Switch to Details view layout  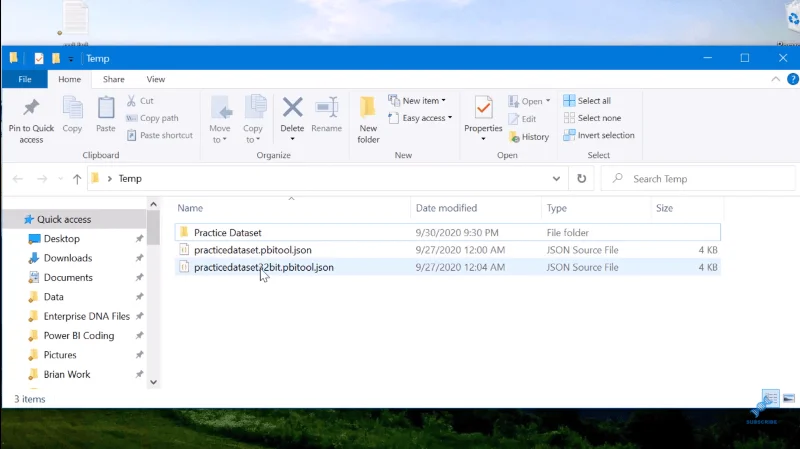[770, 398]
